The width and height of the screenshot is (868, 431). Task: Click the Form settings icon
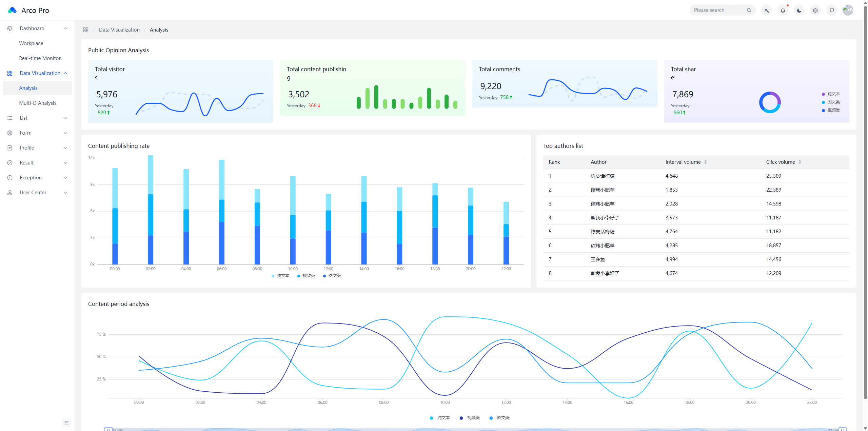click(x=10, y=133)
